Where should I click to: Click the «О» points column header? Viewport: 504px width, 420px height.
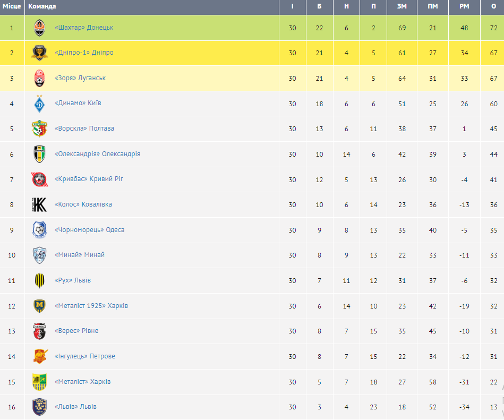(x=493, y=6)
